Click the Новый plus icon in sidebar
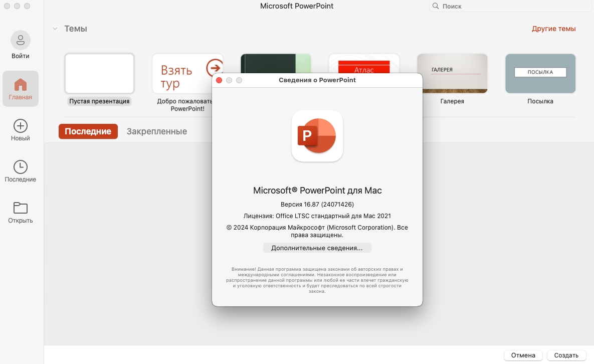Viewport: 594px width, 364px height. tap(21, 125)
